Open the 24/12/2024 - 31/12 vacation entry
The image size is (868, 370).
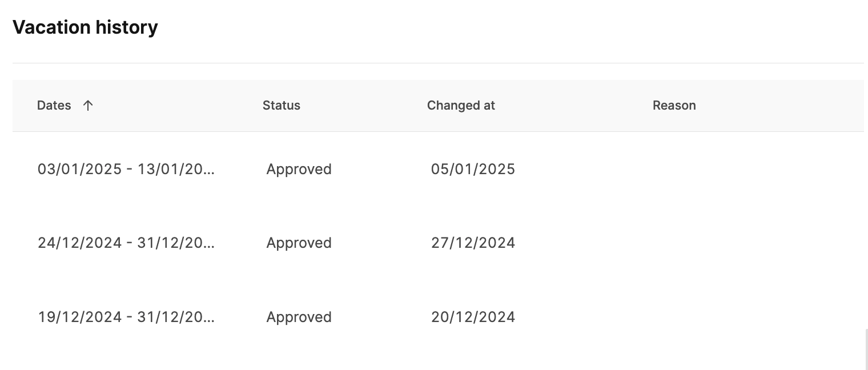coord(126,243)
